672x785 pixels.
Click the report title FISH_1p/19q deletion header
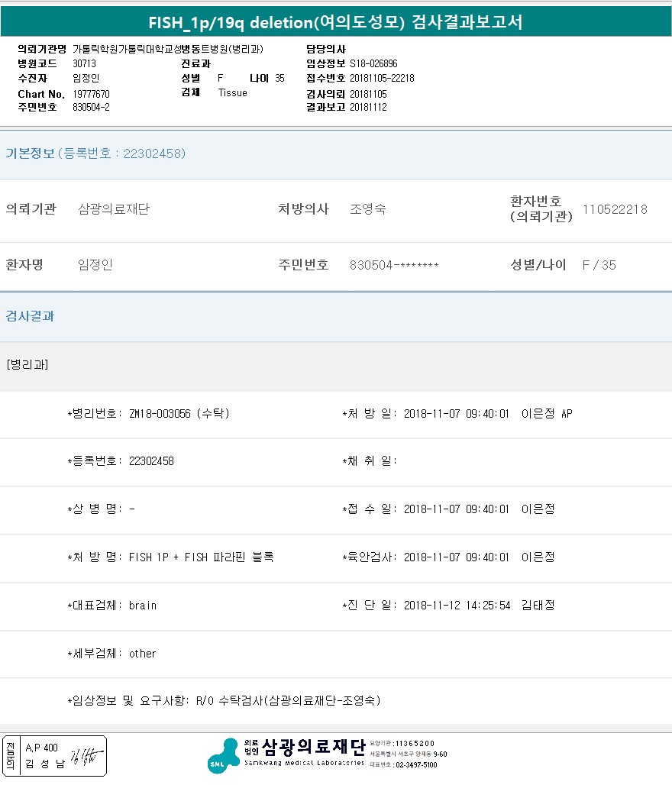[x=335, y=23]
